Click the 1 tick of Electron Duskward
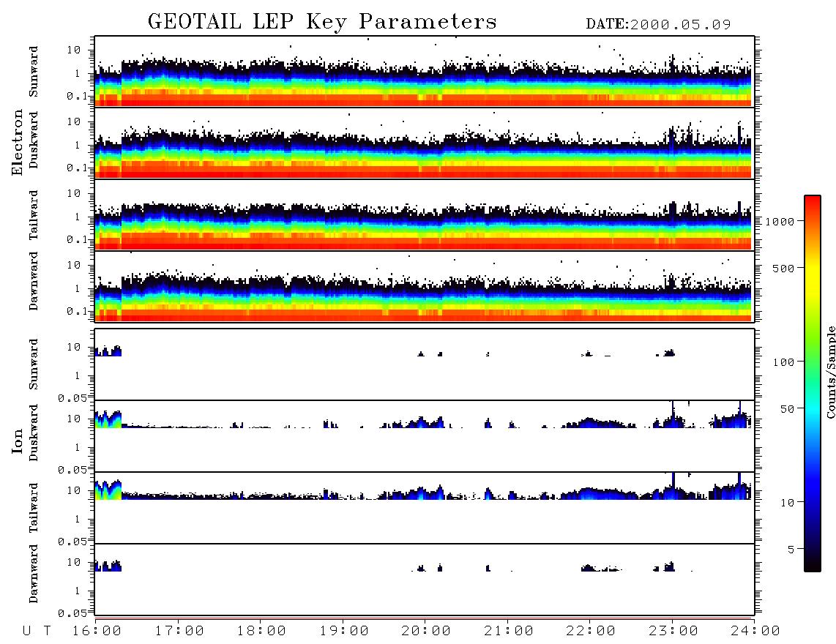Viewport: 836px width, 644px height. (x=78, y=145)
